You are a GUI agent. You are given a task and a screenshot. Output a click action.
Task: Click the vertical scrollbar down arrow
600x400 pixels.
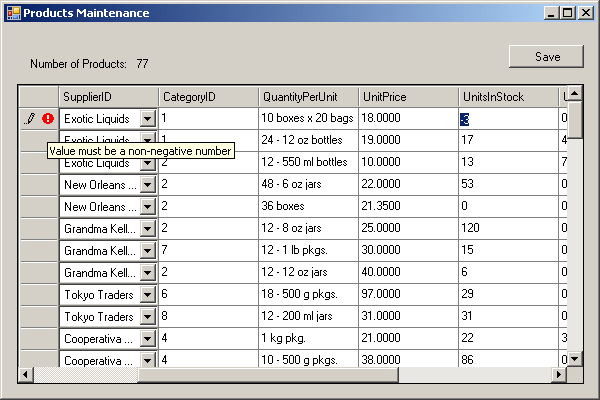575,359
